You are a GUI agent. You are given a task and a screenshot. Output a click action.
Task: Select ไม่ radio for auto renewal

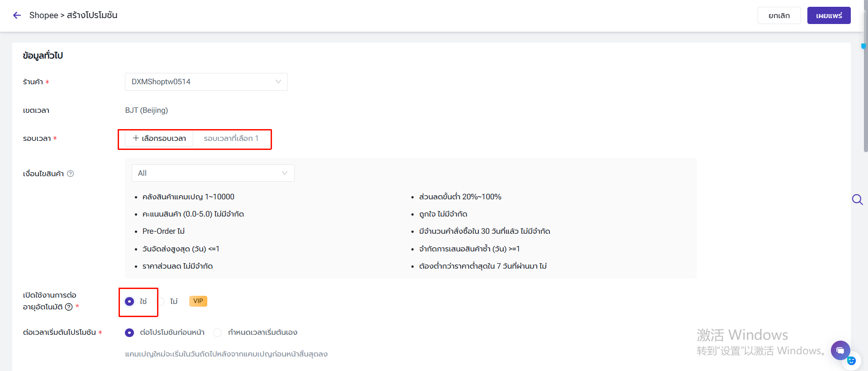tap(160, 301)
